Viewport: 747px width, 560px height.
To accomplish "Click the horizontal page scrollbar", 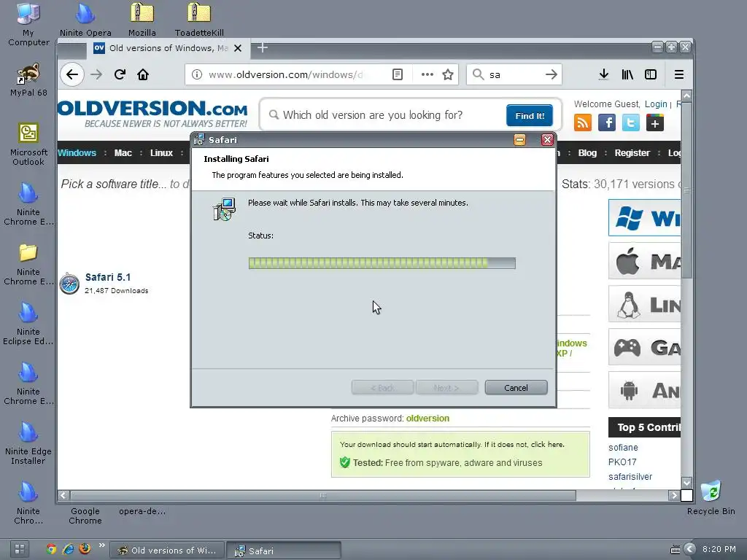I will 323,496.
